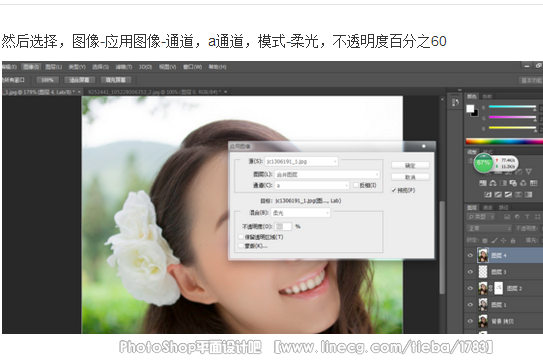Add a Gradient Map adjustment
The width and height of the screenshot is (543, 364).
tap(528, 195)
